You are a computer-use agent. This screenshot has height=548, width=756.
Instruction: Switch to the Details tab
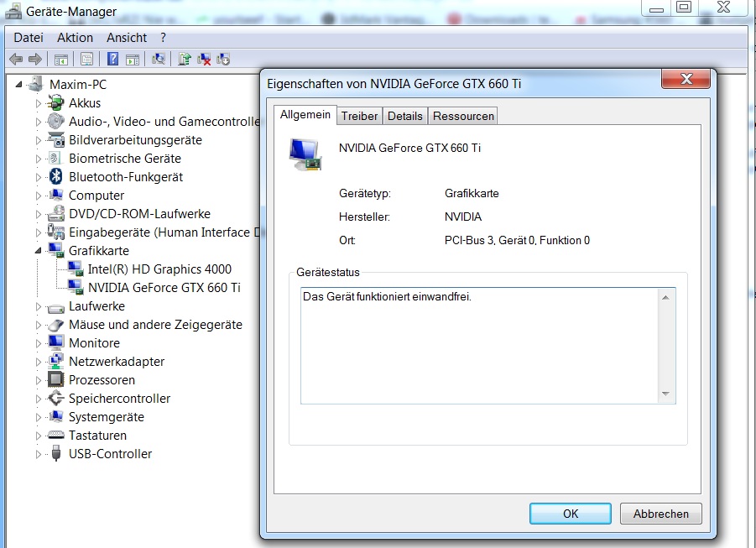405,117
